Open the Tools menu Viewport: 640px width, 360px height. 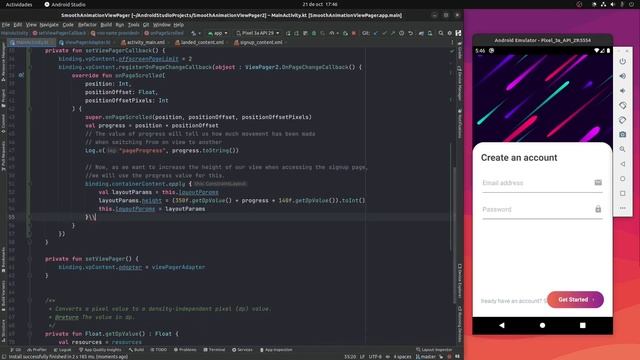(133, 24)
